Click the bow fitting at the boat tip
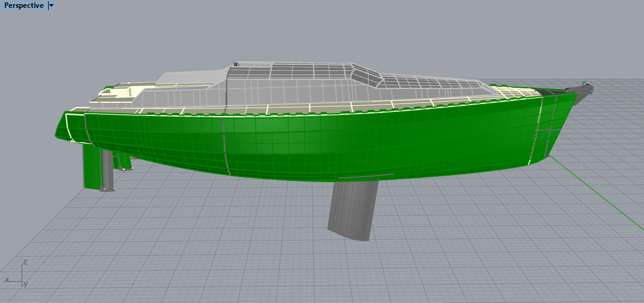The height and width of the screenshot is (303, 644). 584,86
